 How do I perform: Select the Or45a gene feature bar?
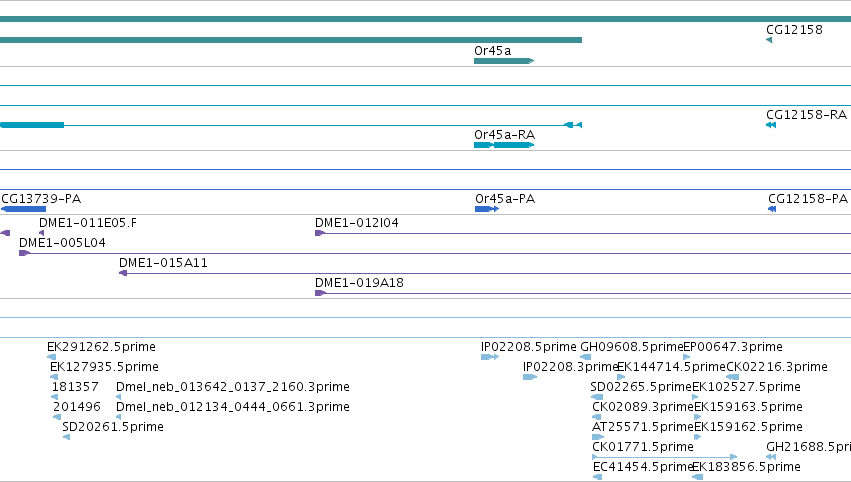pos(504,61)
